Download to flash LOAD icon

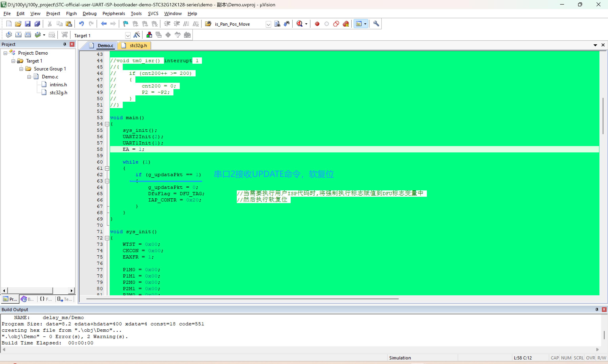tap(65, 35)
